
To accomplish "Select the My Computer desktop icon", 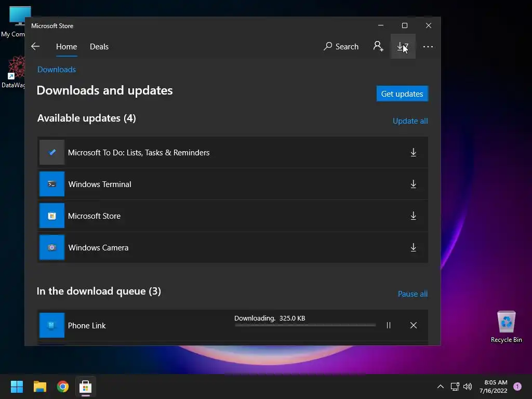I will tap(13, 22).
